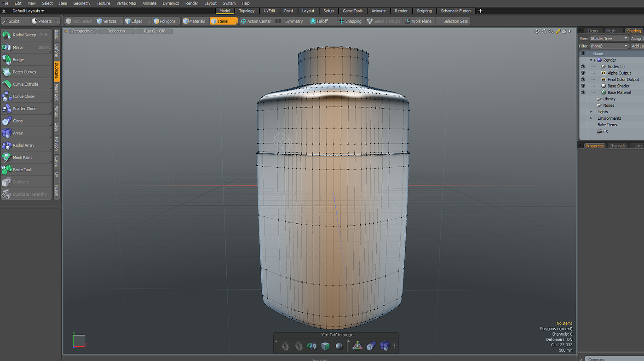The width and height of the screenshot is (644, 361).
Task: Hide the Base Material layer
Action: (583, 93)
